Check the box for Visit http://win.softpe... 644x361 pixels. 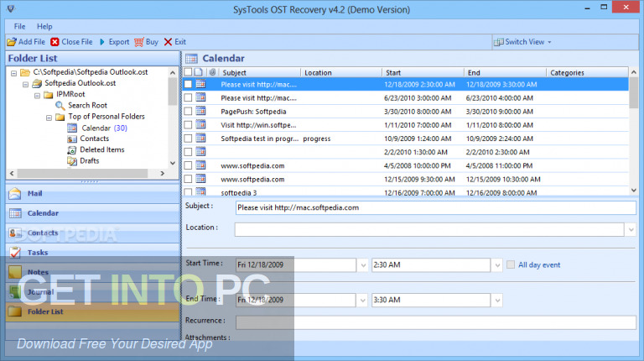188,125
